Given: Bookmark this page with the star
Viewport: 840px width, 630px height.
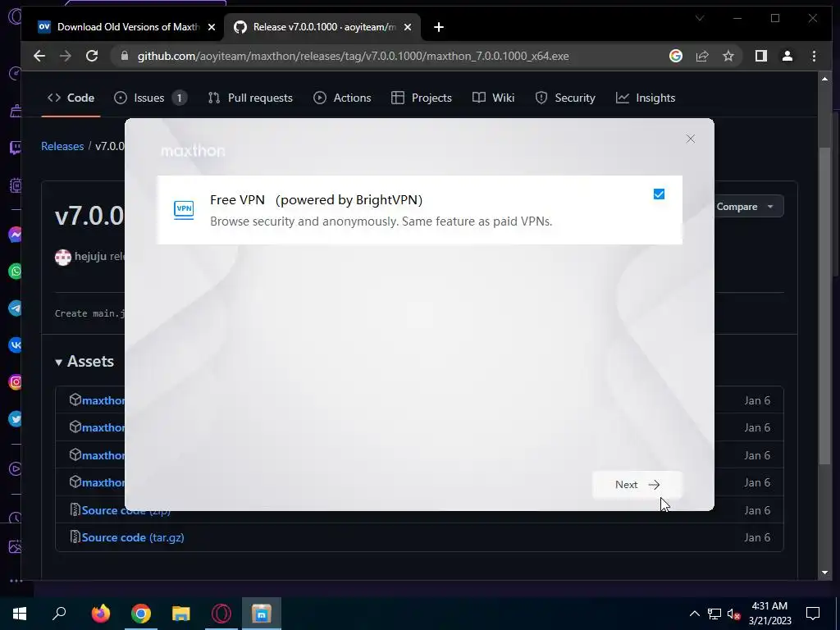Looking at the screenshot, I should (728, 56).
